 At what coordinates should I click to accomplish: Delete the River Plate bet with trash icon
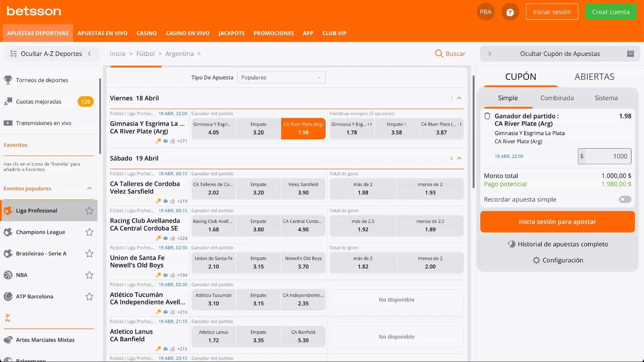(x=487, y=116)
